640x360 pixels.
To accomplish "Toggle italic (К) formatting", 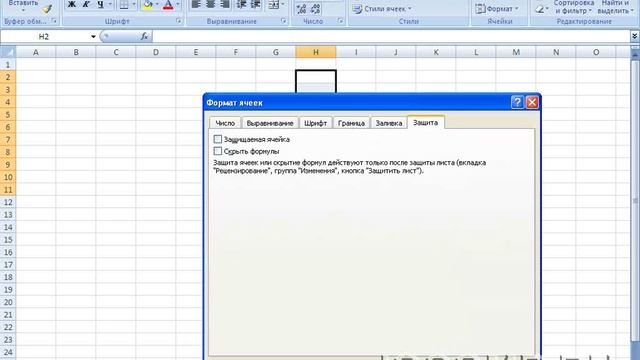I will click(86, 4).
